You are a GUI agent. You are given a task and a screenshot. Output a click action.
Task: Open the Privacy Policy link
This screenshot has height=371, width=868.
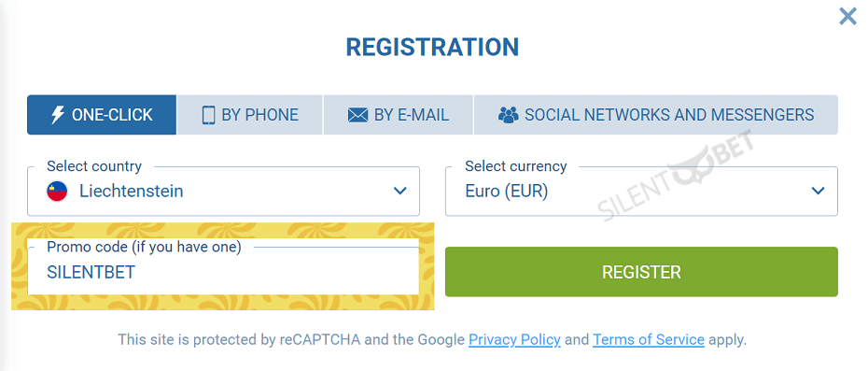514,339
